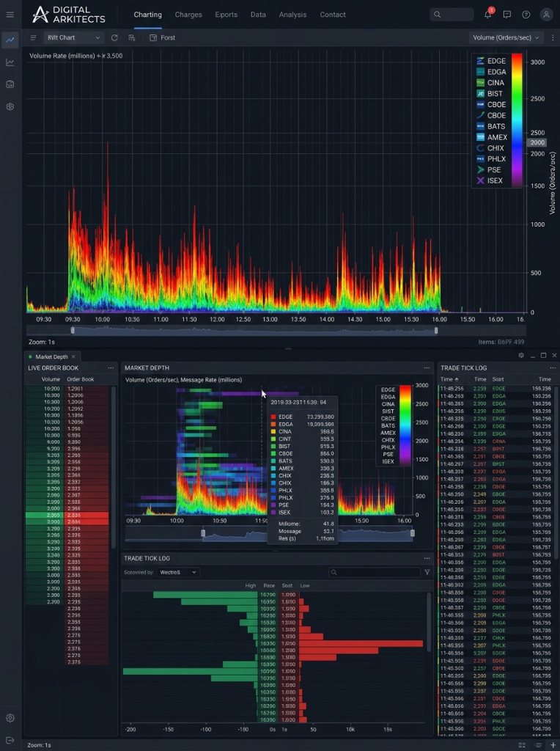Click the list icon left of RVlt Chart
Screen dimensions: 560x751
pos(33,37)
